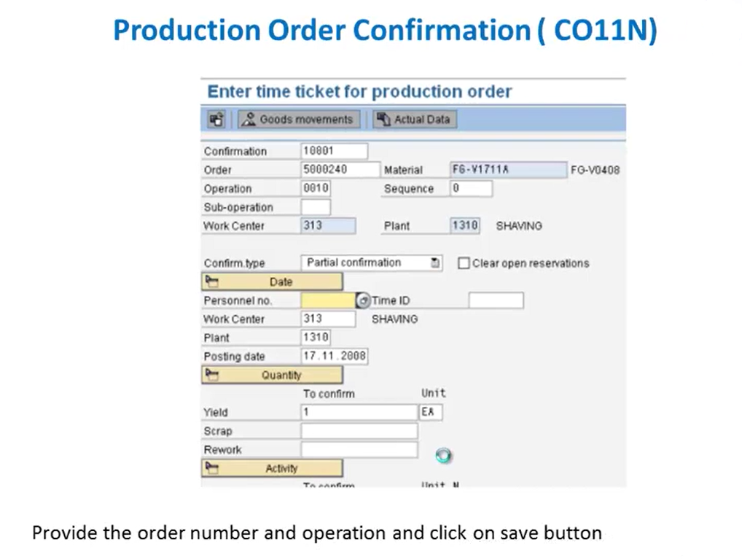Click into the Yield quantity field
The image size is (742, 560).
359,412
